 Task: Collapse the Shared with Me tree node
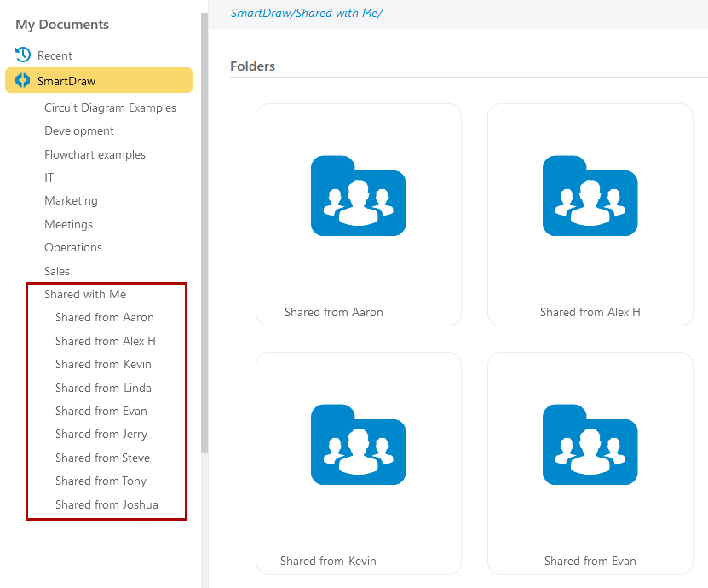click(x=85, y=295)
